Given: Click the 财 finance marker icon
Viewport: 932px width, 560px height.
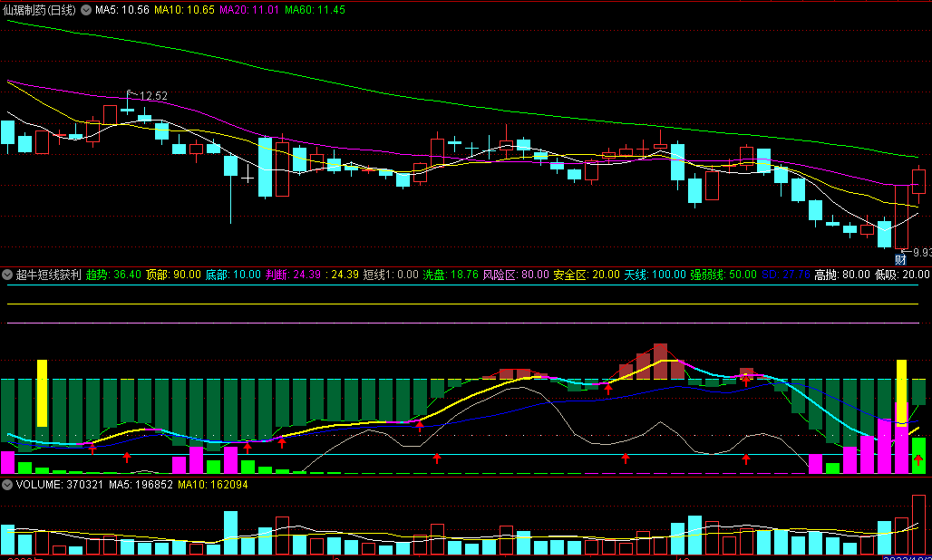Looking at the screenshot, I should click(900, 259).
